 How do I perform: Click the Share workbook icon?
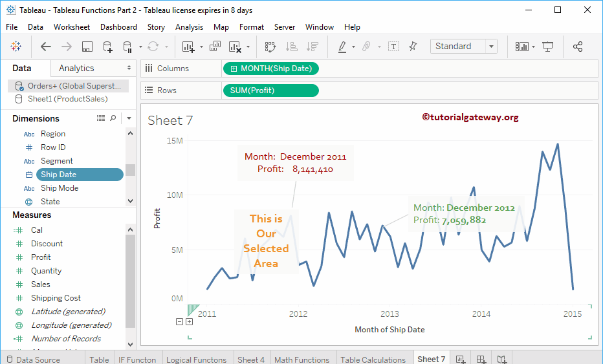pyautogui.click(x=578, y=47)
